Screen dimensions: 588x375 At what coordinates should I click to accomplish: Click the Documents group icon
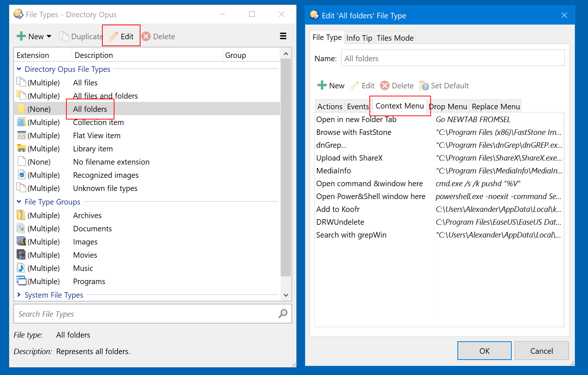pyautogui.click(x=21, y=228)
